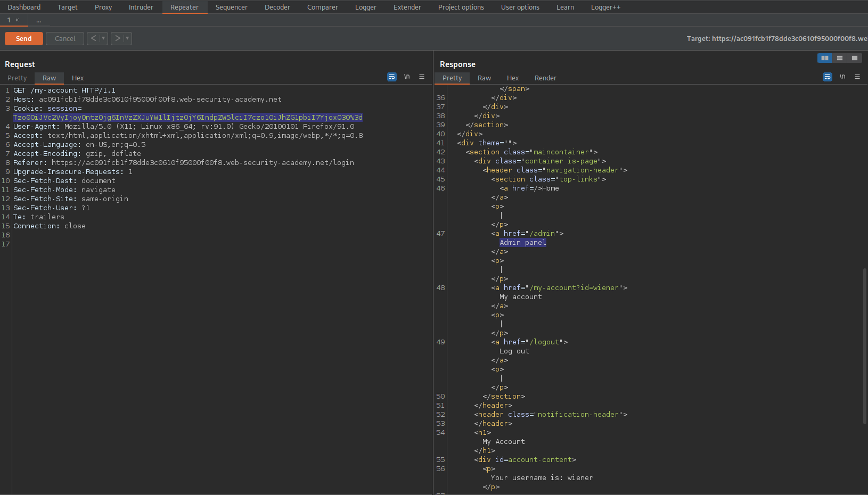
Task: Click the highlighted session cookie value
Action: tap(188, 117)
